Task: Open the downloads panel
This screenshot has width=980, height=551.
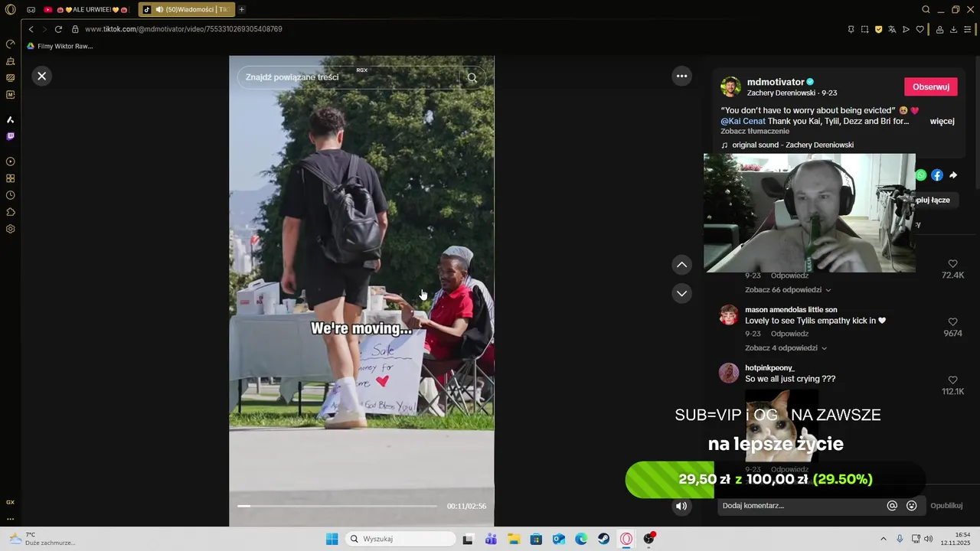Action: [953, 29]
